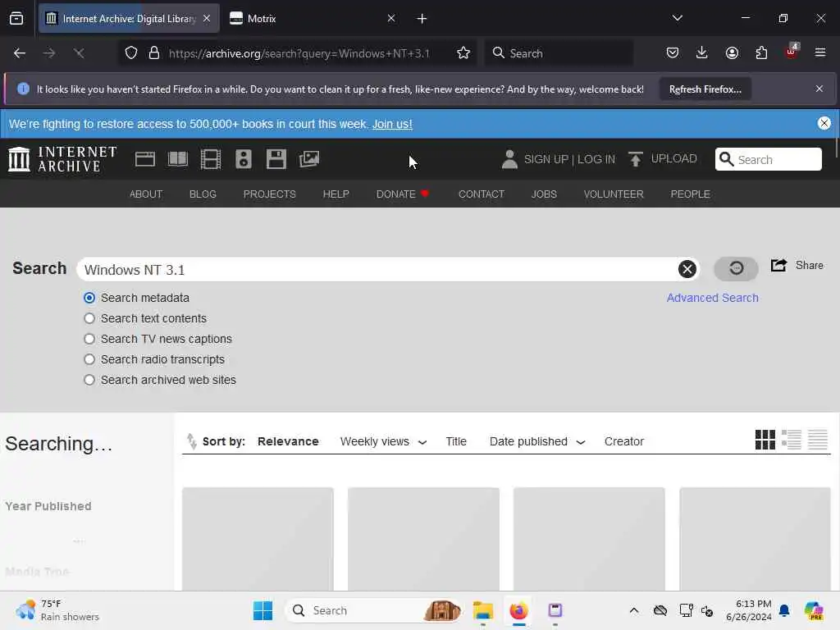Switch to compact list view
Image resolution: width=840 pixels, height=630 pixels.
(818, 440)
